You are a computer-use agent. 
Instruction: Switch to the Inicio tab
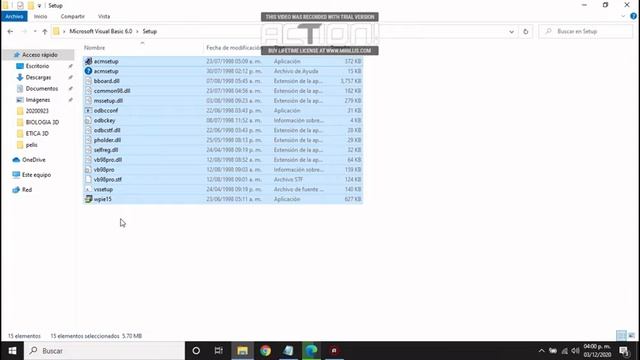pyautogui.click(x=40, y=16)
